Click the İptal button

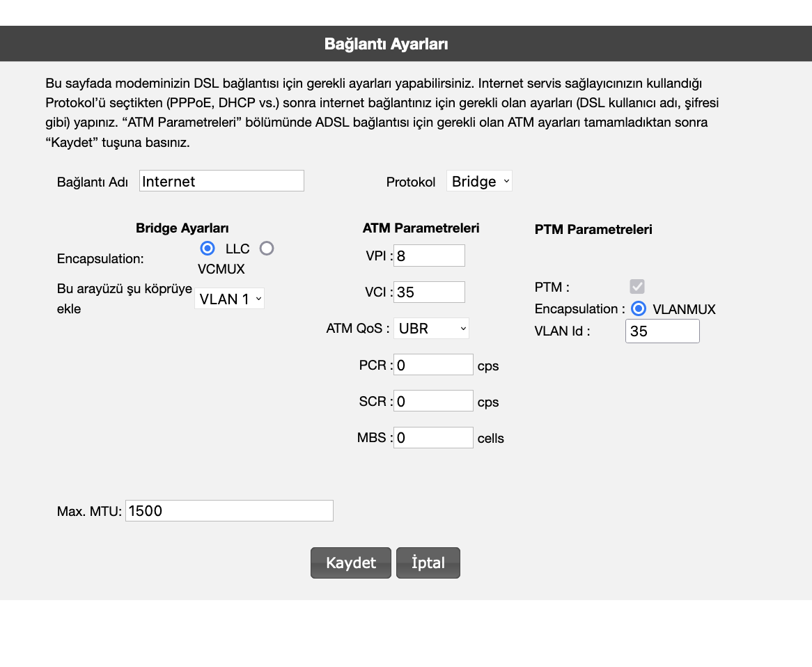428,563
